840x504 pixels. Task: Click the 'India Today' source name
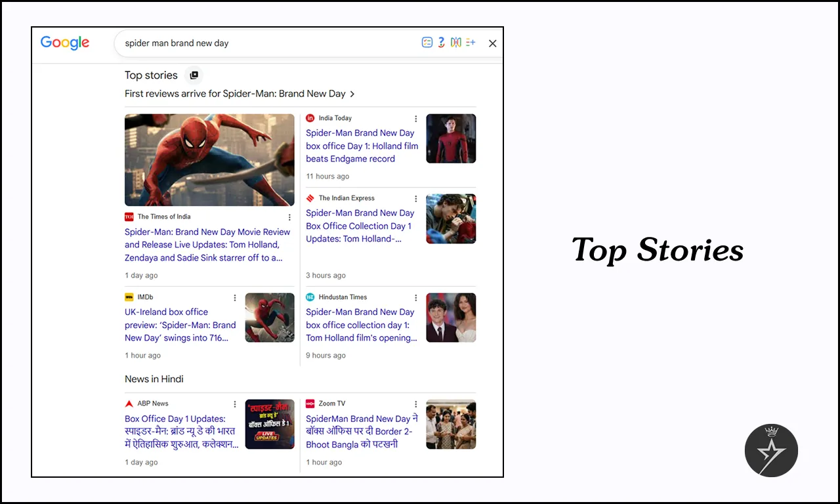335,118
